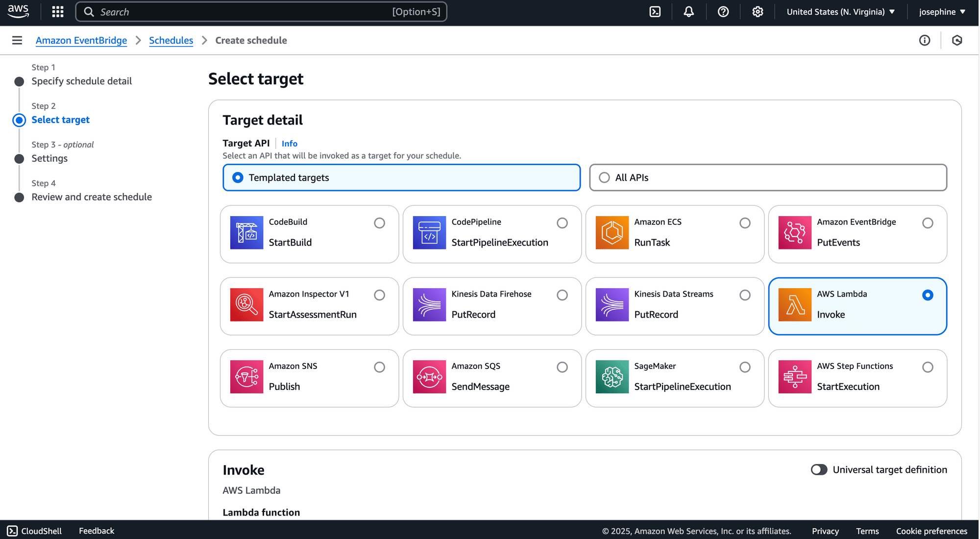Click the Create schedule breadcrumb text
Screen dimensions: 980x539
[251, 40]
